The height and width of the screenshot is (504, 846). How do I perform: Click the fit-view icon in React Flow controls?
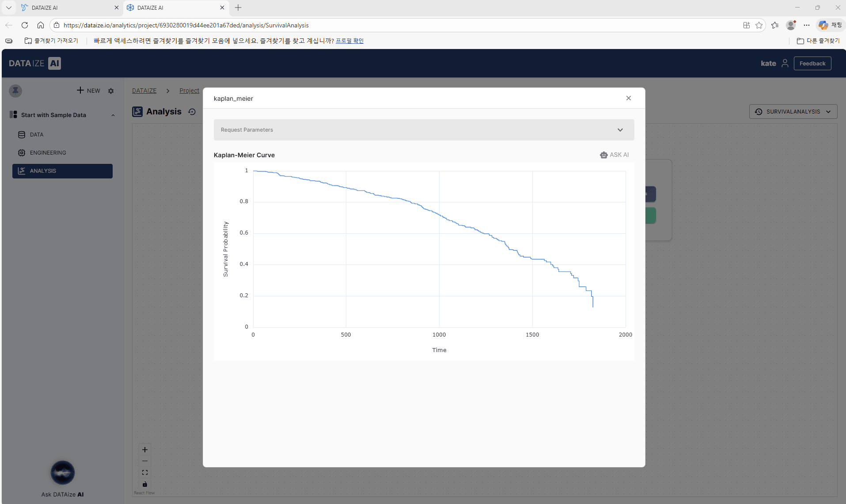(144, 472)
